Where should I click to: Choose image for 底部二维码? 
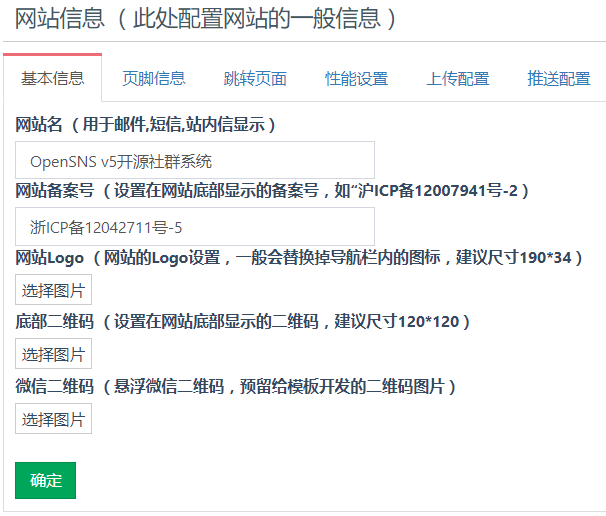pyautogui.click(x=53, y=354)
